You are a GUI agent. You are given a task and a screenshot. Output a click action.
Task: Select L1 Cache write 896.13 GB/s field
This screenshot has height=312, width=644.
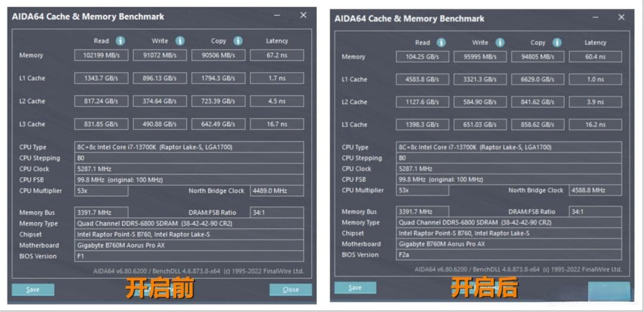(x=160, y=78)
